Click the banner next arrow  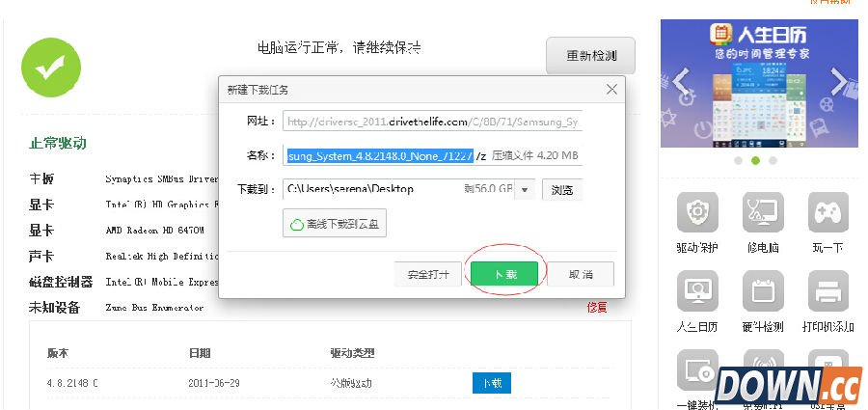(838, 81)
